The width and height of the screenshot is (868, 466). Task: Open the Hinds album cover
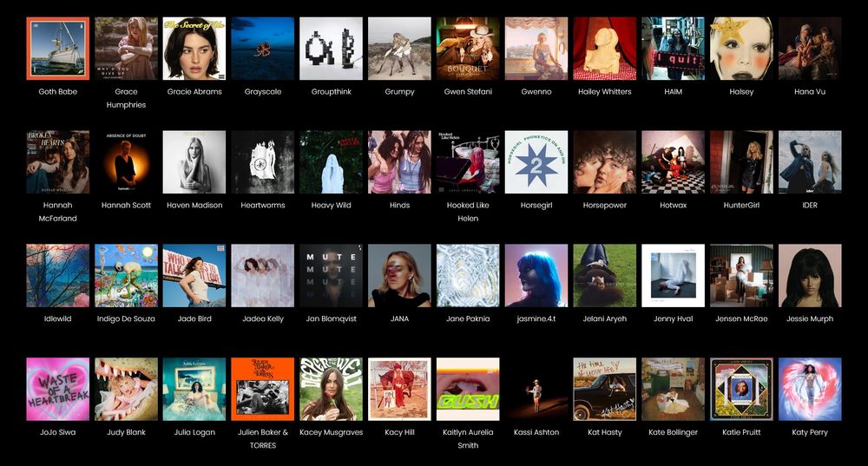[399, 161]
